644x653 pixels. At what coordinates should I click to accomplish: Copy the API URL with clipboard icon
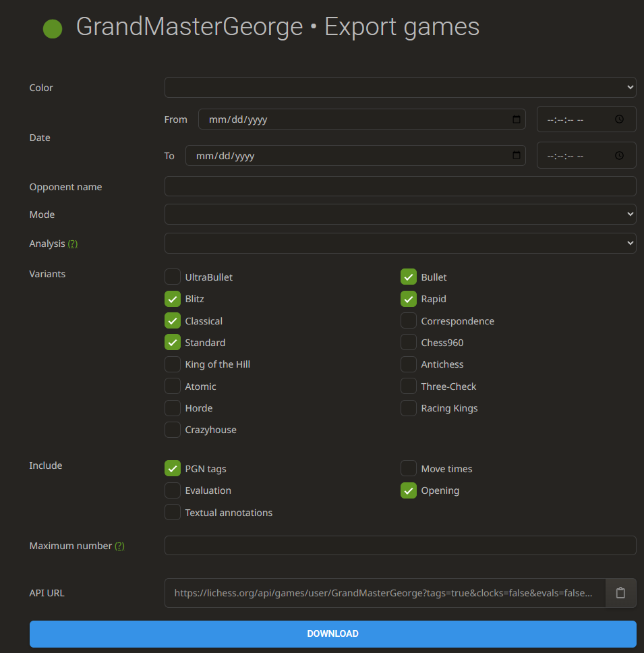620,593
